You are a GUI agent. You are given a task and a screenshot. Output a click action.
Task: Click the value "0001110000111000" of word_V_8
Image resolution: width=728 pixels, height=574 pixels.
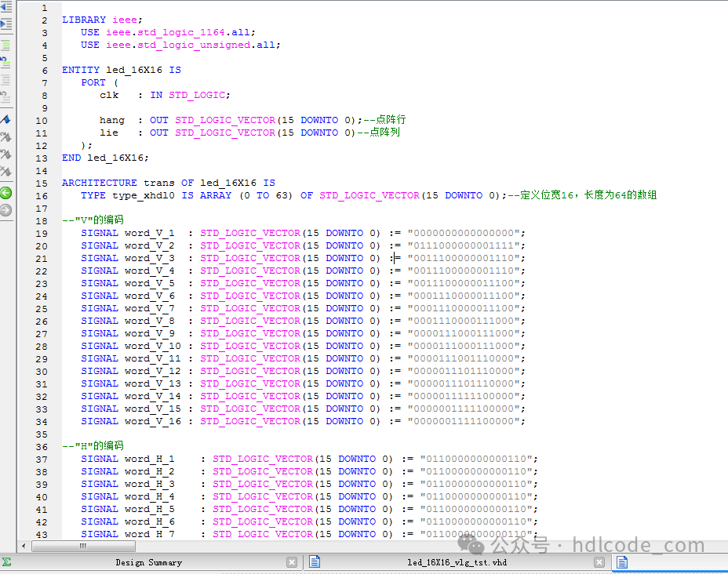(464, 321)
